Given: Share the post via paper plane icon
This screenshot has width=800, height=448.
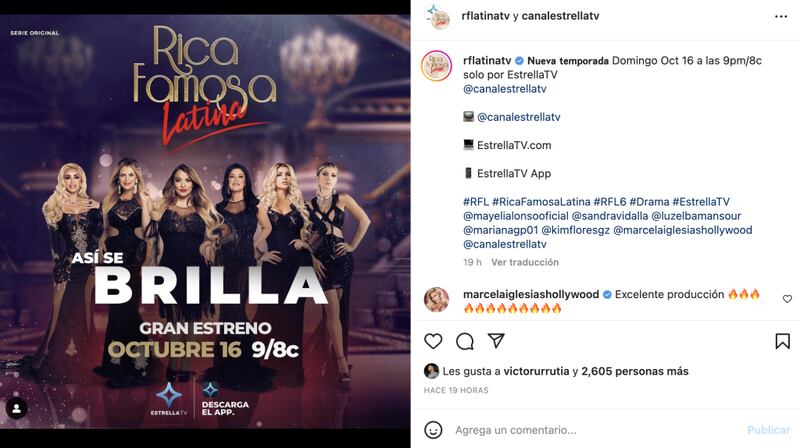Looking at the screenshot, I should pyautogui.click(x=496, y=340).
